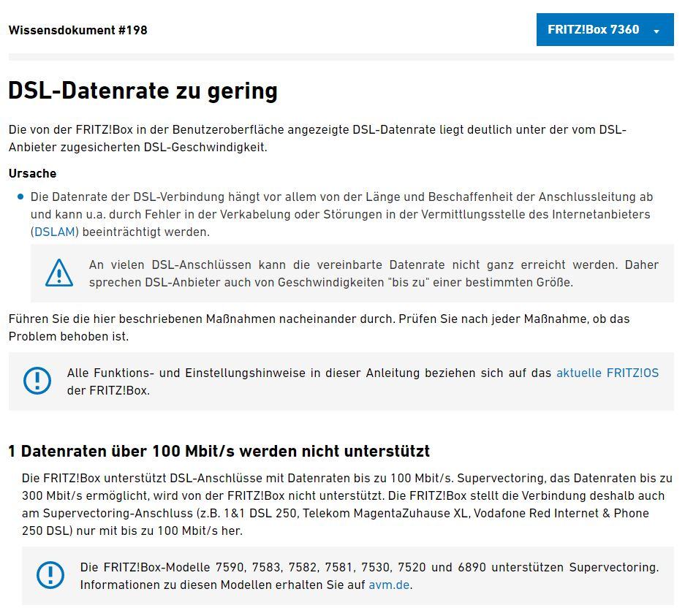The width and height of the screenshot is (685, 616).
Task: Click the info circle icon beside Supervectoring models note
Action: pyautogui.click(x=50, y=575)
